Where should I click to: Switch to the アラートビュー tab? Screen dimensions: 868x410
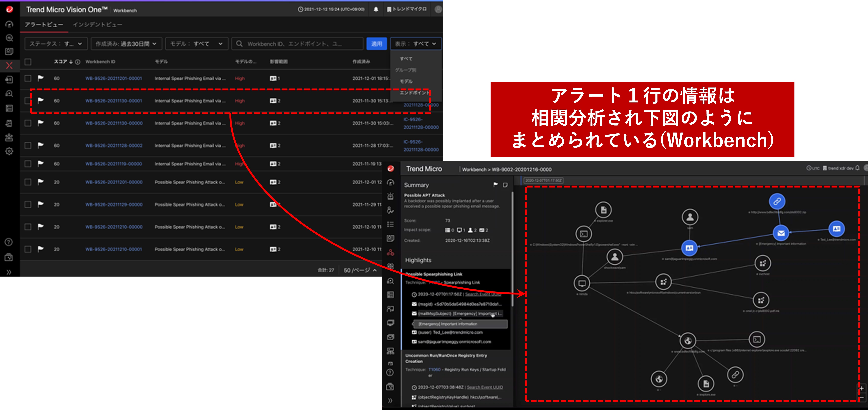44,25
